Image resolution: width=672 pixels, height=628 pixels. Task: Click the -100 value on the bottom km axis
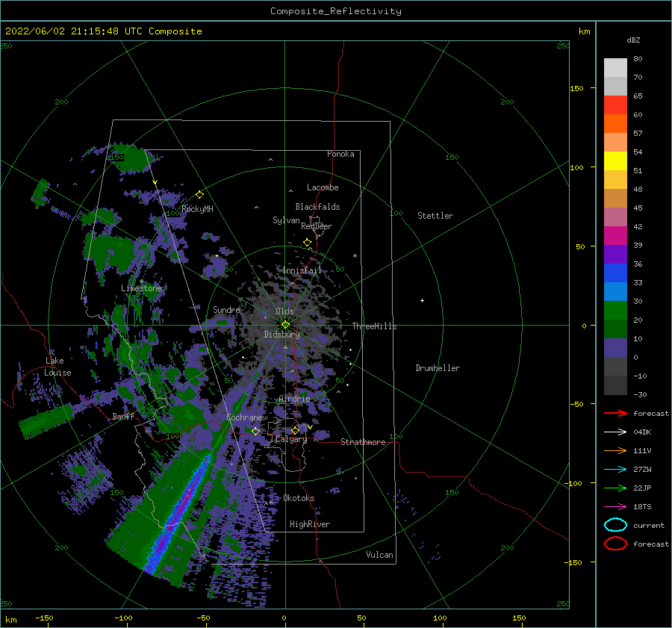(x=123, y=618)
